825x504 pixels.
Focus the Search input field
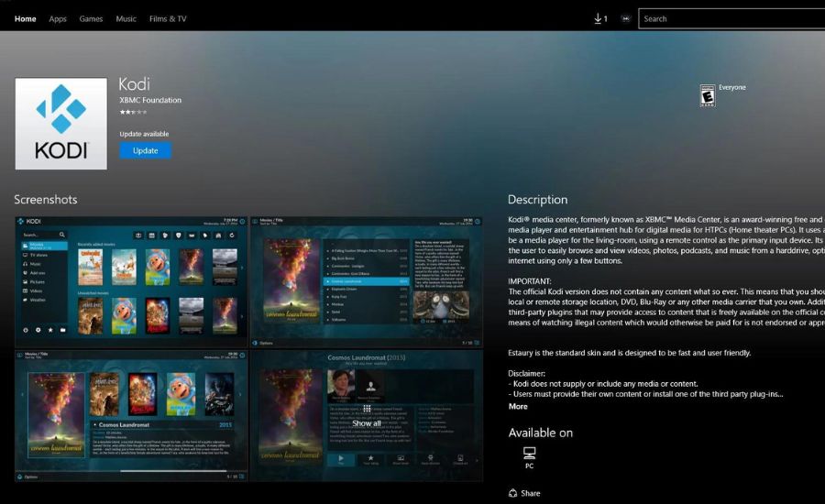pyautogui.click(x=731, y=19)
